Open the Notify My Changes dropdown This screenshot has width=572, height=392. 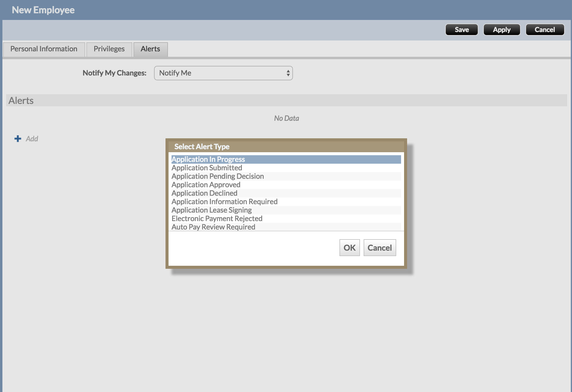pyautogui.click(x=223, y=73)
